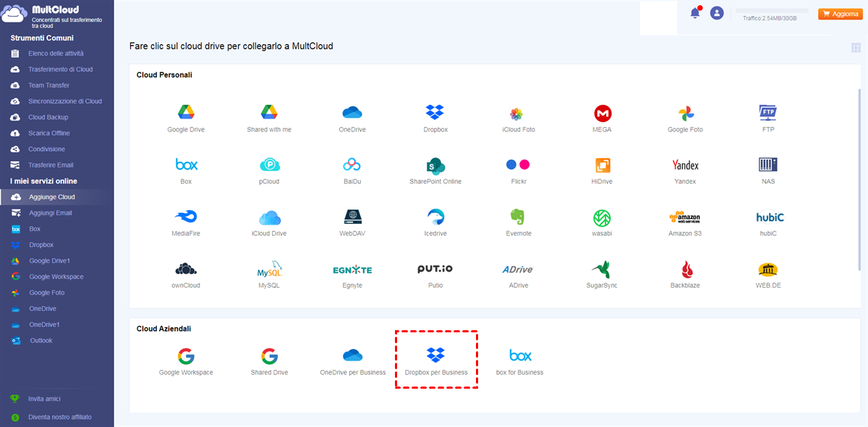This screenshot has height=427, width=868.
Task: Add MySQL connection
Action: 270,271
